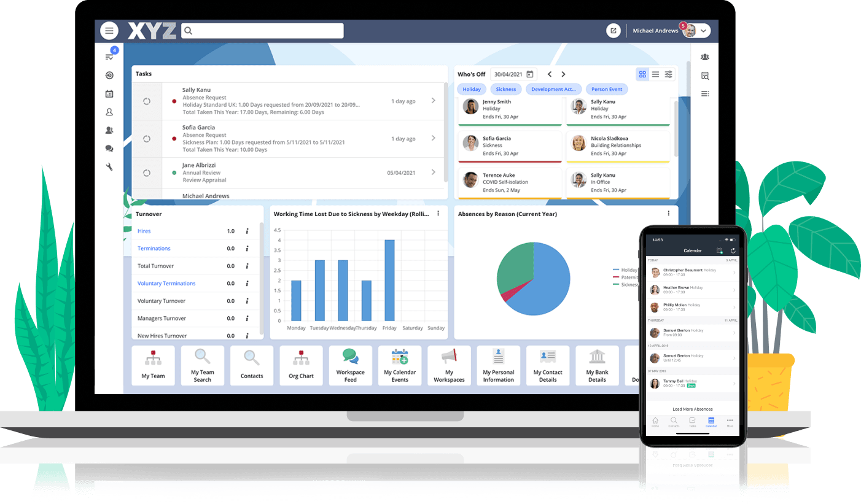Click the refresh icon on phone Calendar header
The width and height of the screenshot is (861, 504).
click(x=733, y=251)
